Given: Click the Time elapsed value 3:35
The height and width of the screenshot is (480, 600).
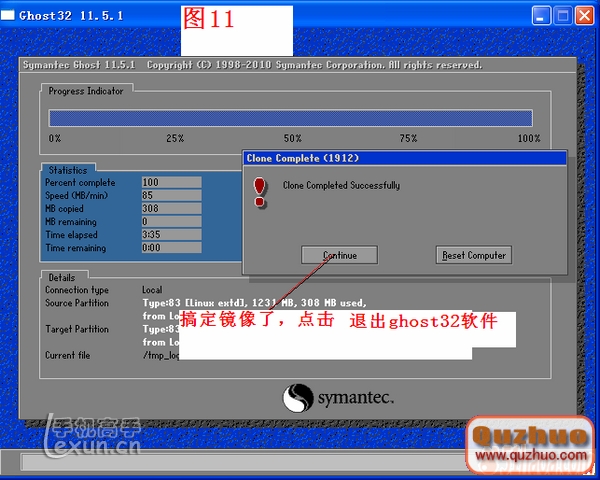Looking at the screenshot, I should point(171,234).
